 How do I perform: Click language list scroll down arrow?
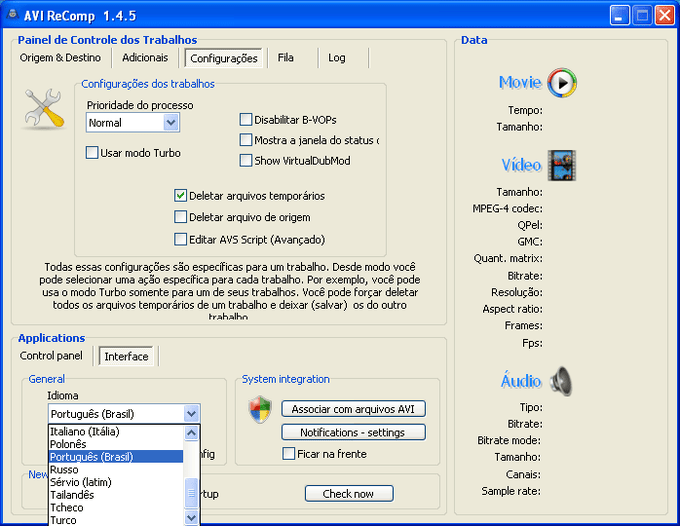(x=191, y=517)
